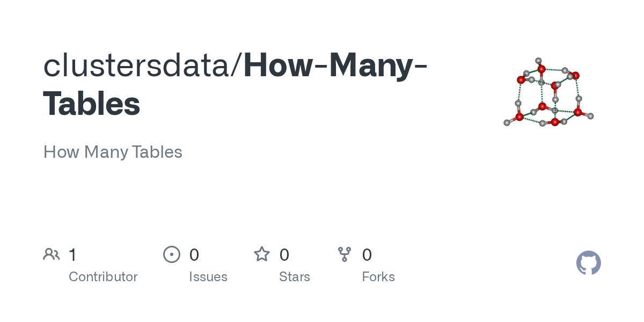Click the "Forks" label
Screen dimensions: 644x322
(x=378, y=277)
